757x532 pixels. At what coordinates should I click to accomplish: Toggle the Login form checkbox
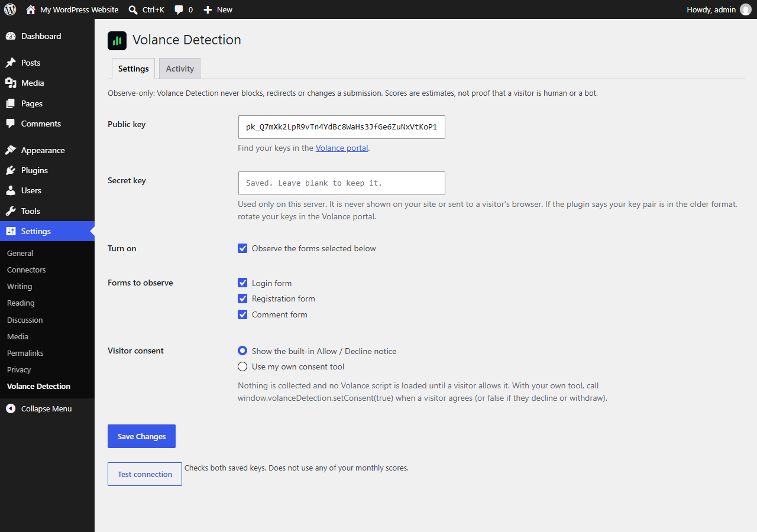click(x=242, y=283)
